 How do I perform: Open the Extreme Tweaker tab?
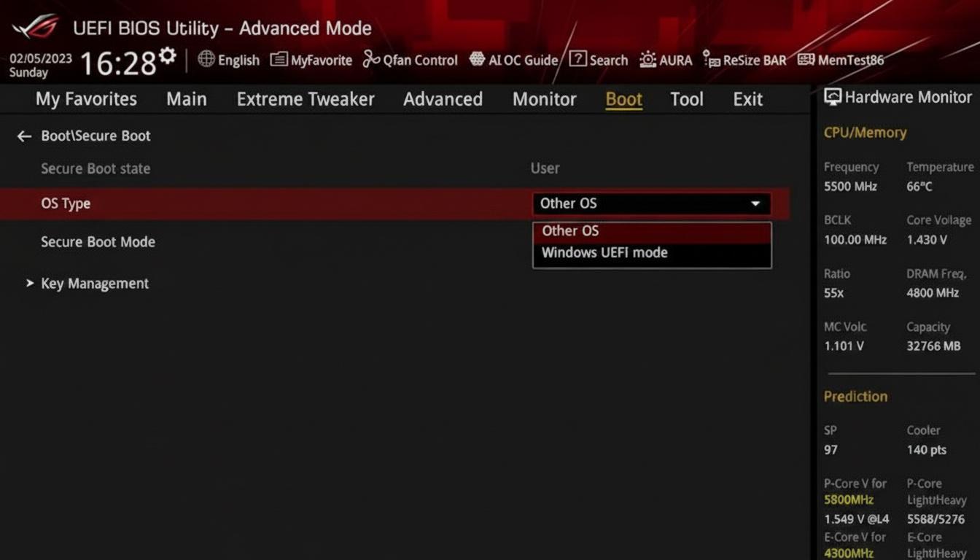pos(306,99)
